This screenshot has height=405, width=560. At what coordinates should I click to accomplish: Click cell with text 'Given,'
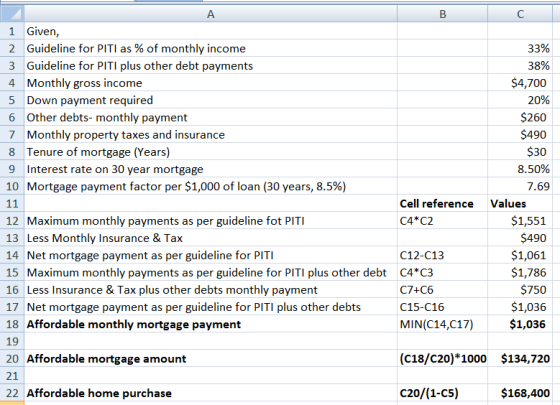click(211, 31)
